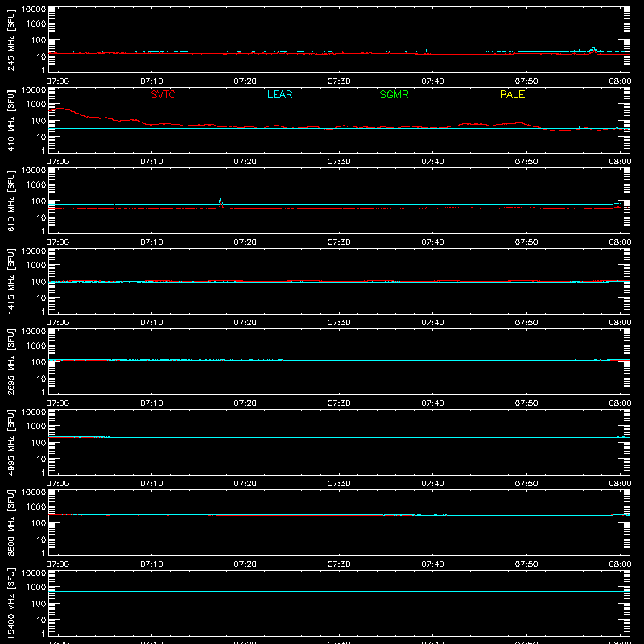Select the 4995 MHz [SFU] axis title
The image size is (644, 644).
click(x=10, y=442)
